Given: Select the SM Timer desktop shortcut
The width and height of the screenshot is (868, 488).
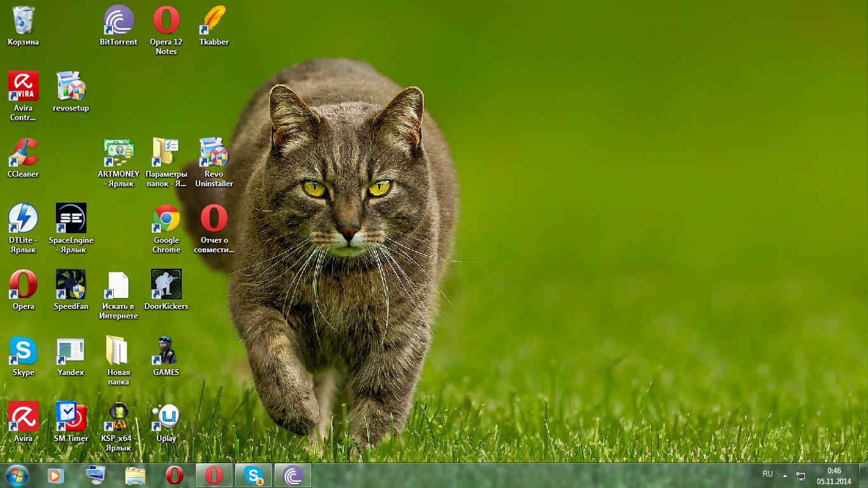Looking at the screenshot, I should click(71, 423).
